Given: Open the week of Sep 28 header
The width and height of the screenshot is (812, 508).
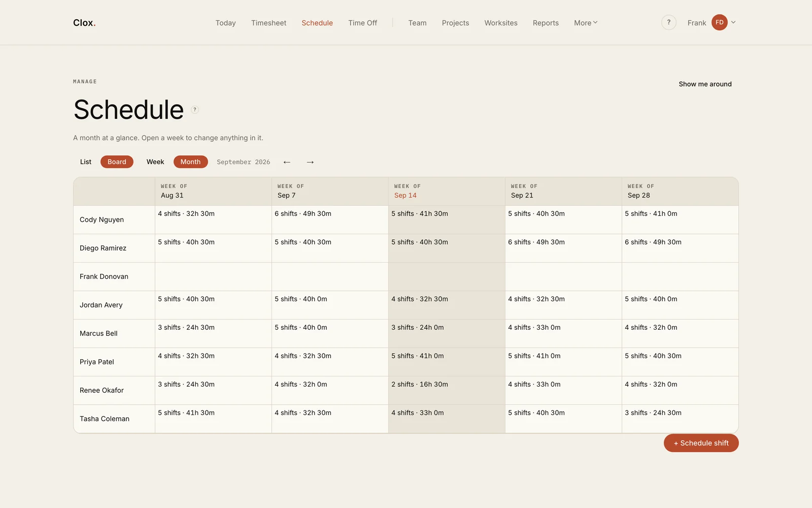Looking at the screenshot, I should 680,192.
